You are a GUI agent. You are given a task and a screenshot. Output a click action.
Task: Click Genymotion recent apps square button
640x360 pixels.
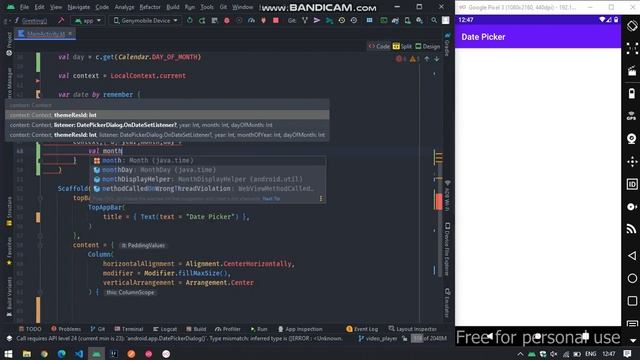(x=632, y=301)
